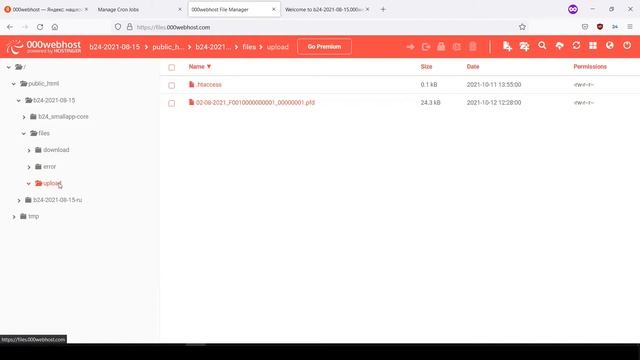The image size is (640, 360).
Task: Tick the select-all checkbox in header
Action: [x=171, y=67]
